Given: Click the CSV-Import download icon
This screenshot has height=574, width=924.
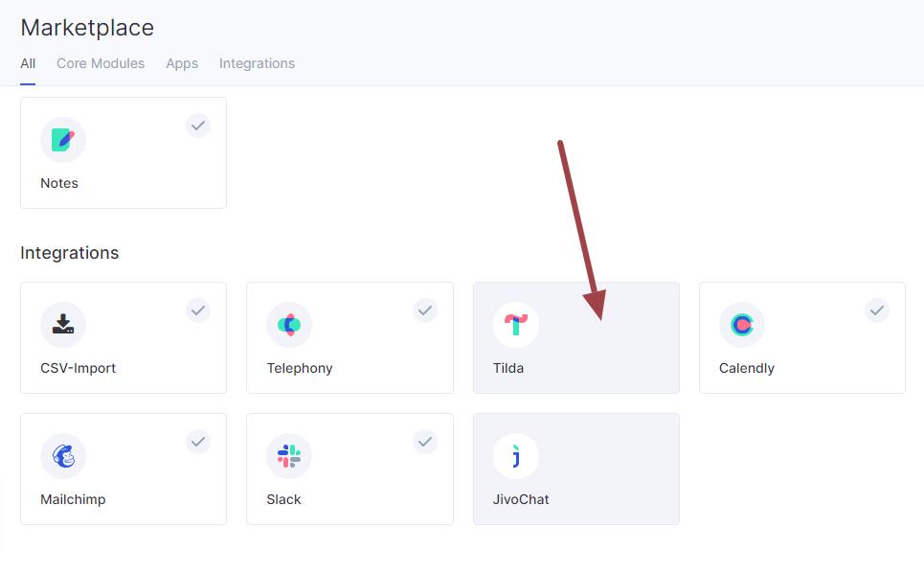Looking at the screenshot, I should point(63,325).
